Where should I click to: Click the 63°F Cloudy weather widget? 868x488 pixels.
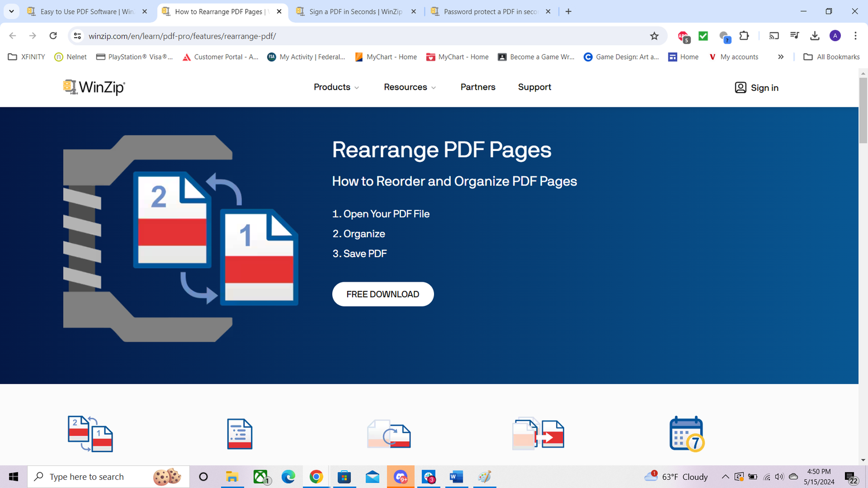(676, 477)
